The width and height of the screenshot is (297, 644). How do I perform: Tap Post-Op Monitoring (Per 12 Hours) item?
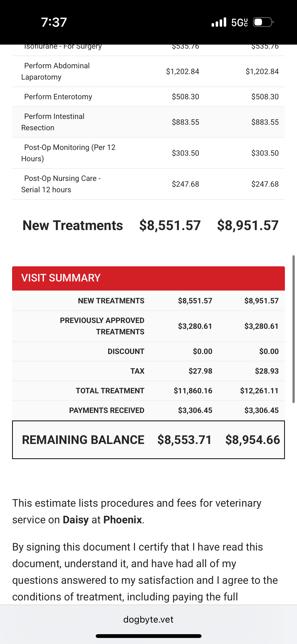point(148,153)
